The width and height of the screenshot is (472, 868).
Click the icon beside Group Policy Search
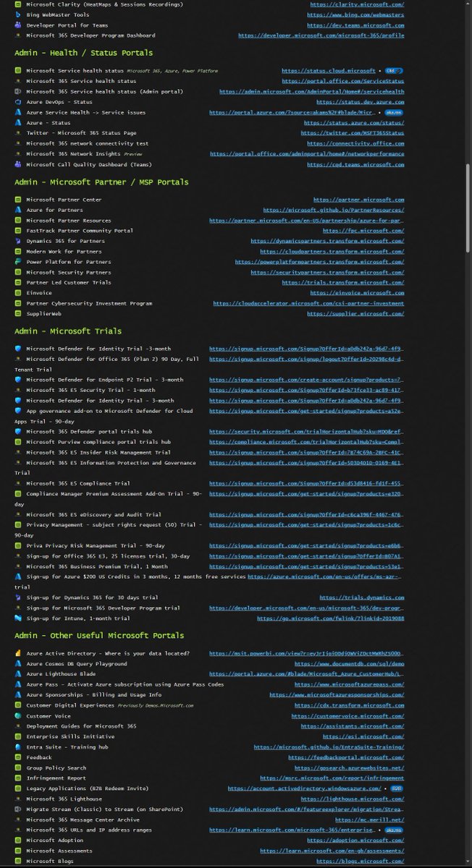point(19,768)
